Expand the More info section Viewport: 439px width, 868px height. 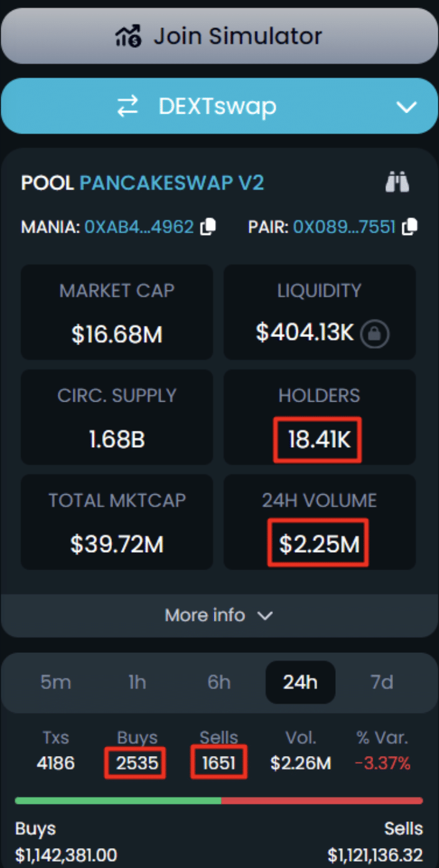[219, 616]
